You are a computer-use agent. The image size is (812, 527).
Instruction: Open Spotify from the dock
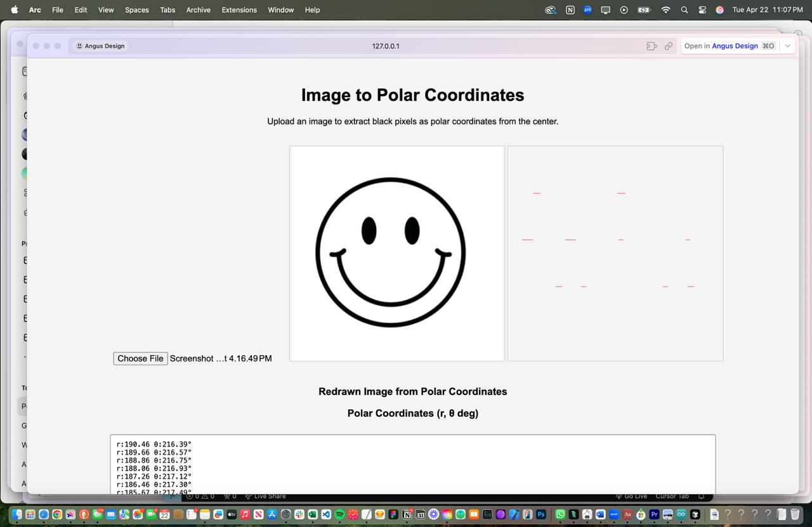click(339, 514)
